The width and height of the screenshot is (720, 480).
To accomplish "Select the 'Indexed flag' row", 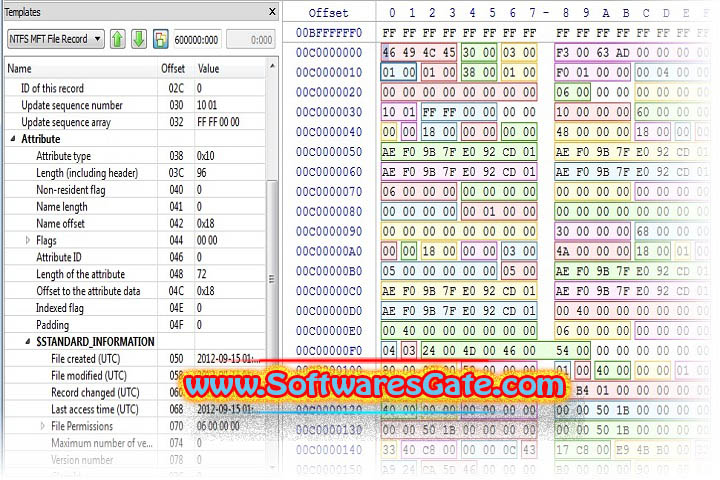I will [x=135, y=308].
